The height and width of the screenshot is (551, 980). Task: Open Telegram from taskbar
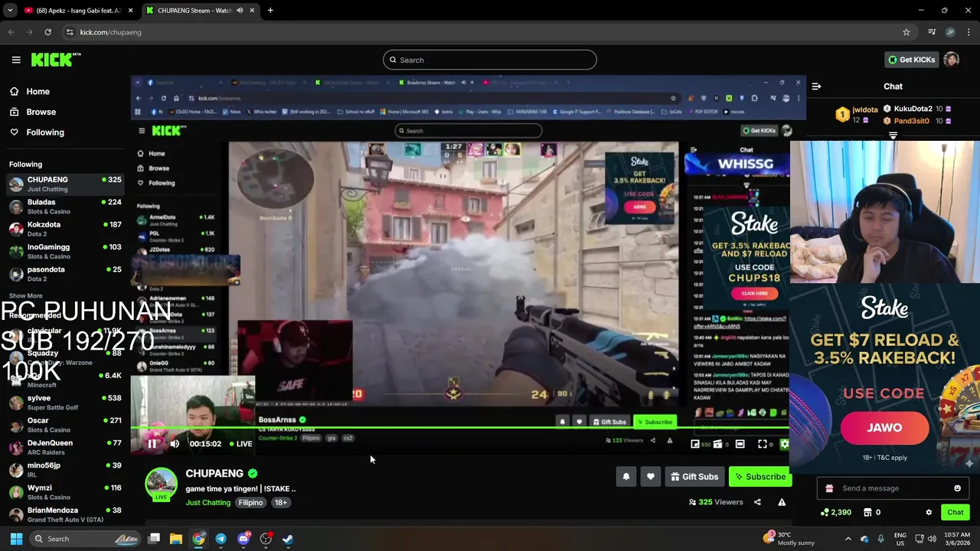tap(220, 539)
